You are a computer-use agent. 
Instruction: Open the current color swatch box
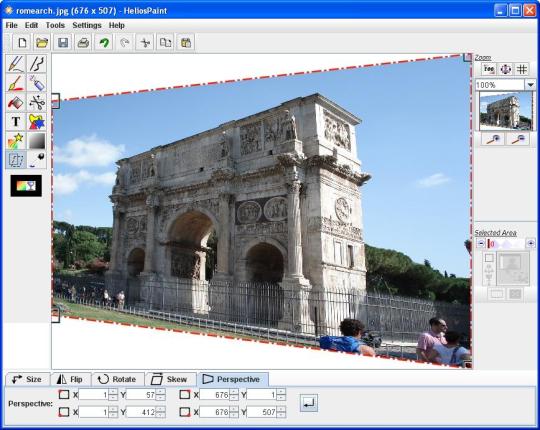point(26,186)
